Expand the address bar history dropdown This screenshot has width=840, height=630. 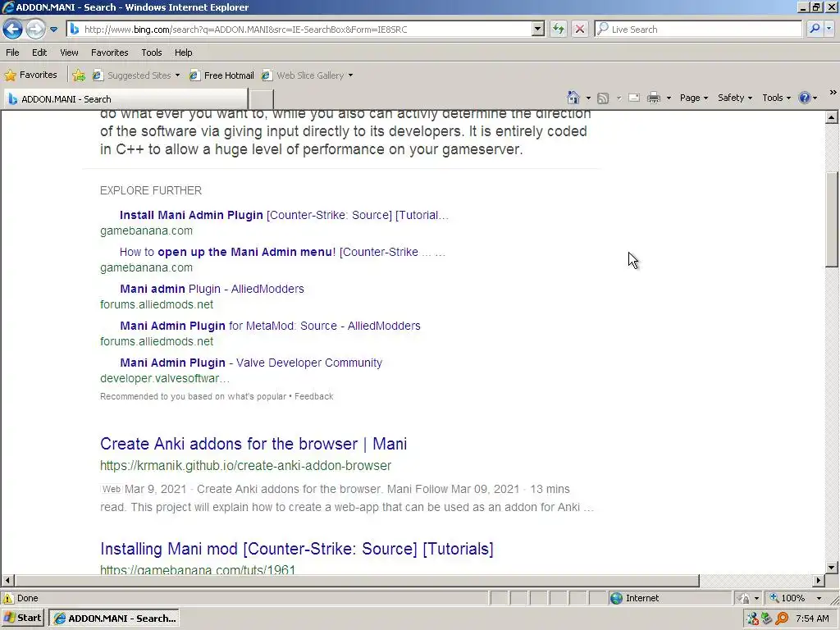(x=538, y=30)
